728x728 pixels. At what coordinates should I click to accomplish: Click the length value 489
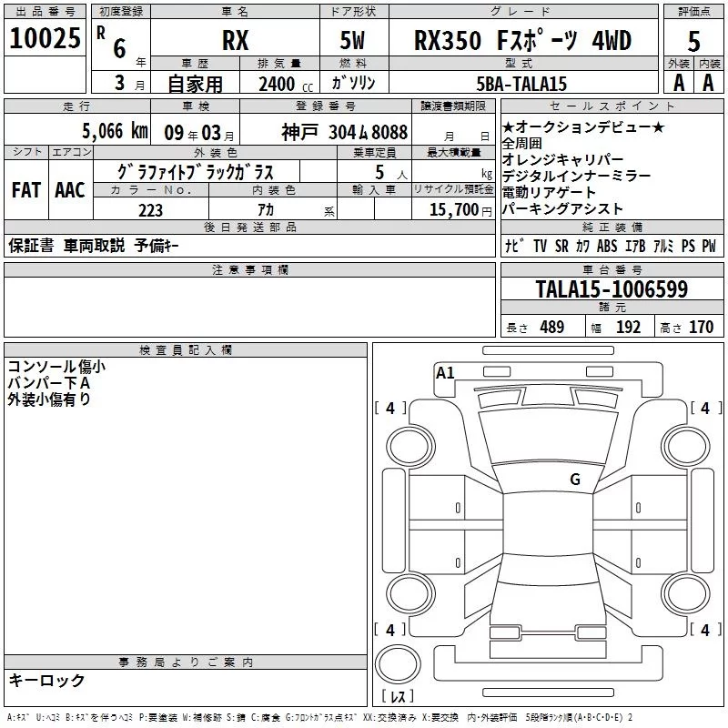point(552,327)
